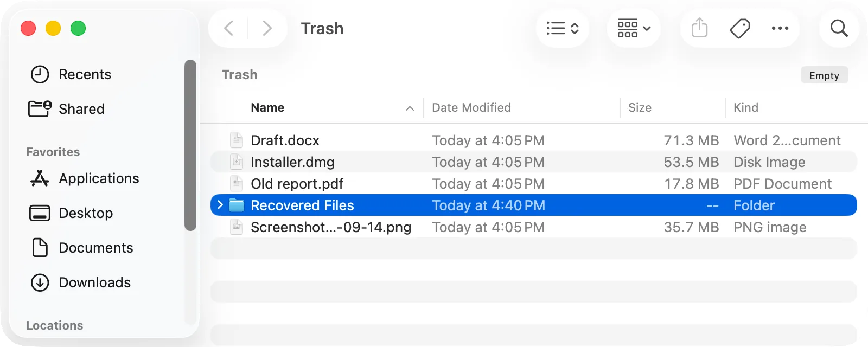Image resolution: width=868 pixels, height=347 pixels.
Task: Expand the Recovered Files folder
Action: coord(220,205)
